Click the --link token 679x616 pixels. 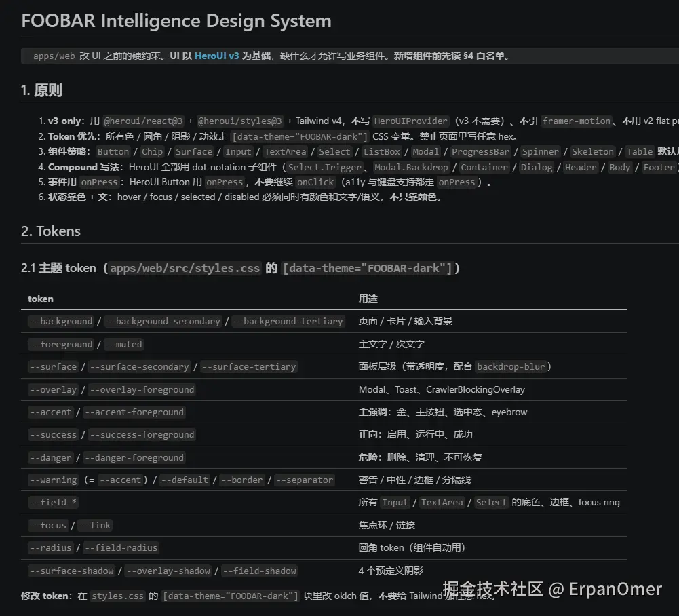[95, 526]
